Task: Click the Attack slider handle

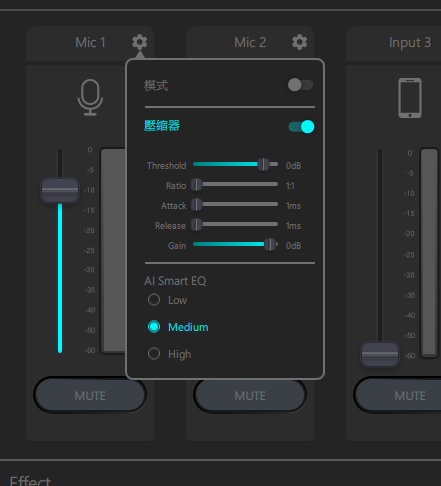Action: [x=196, y=204]
